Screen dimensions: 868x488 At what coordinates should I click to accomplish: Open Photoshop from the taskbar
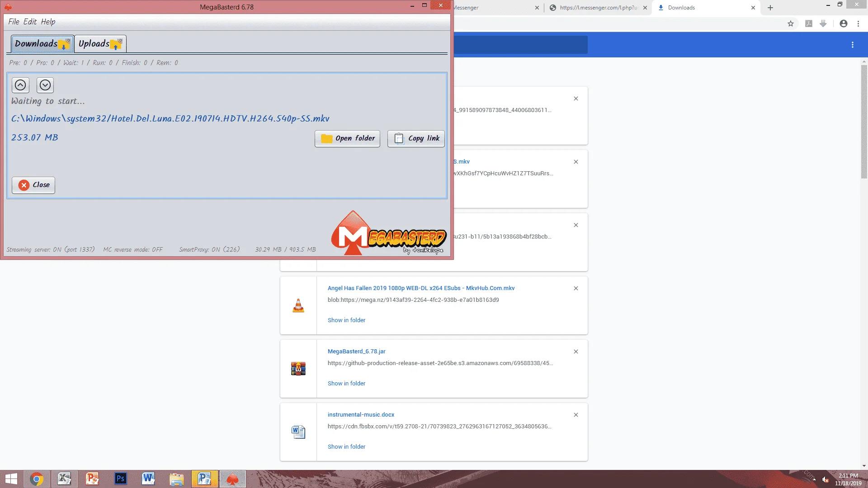(120, 479)
